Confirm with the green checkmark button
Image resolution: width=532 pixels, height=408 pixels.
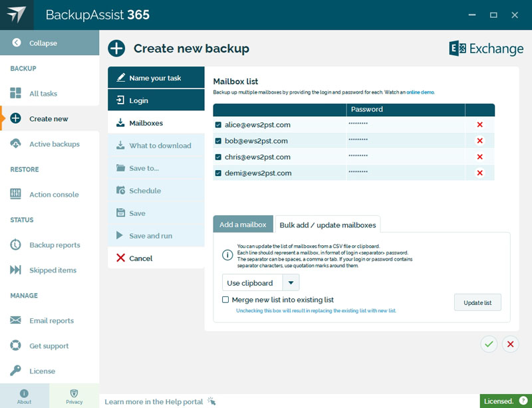click(x=489, y=344)
